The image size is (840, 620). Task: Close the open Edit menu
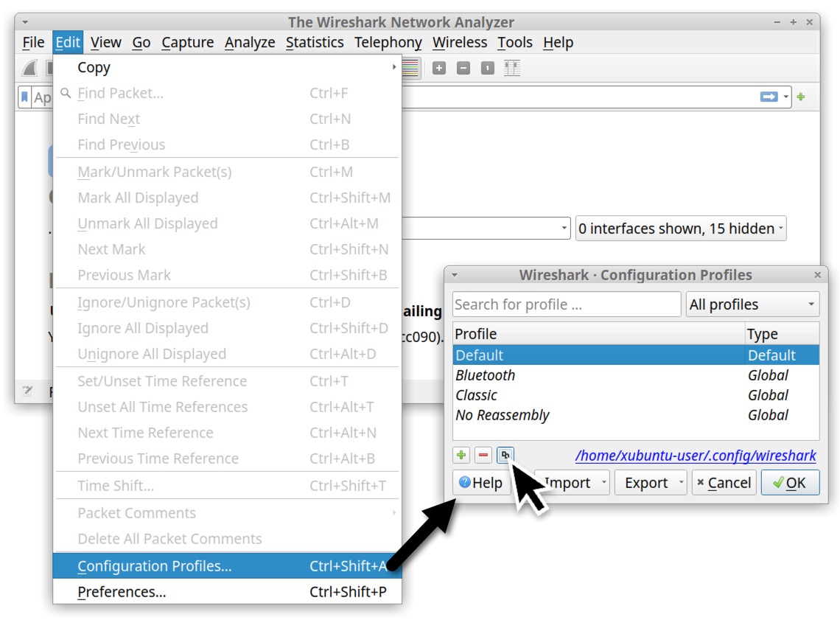click(68, 42)
